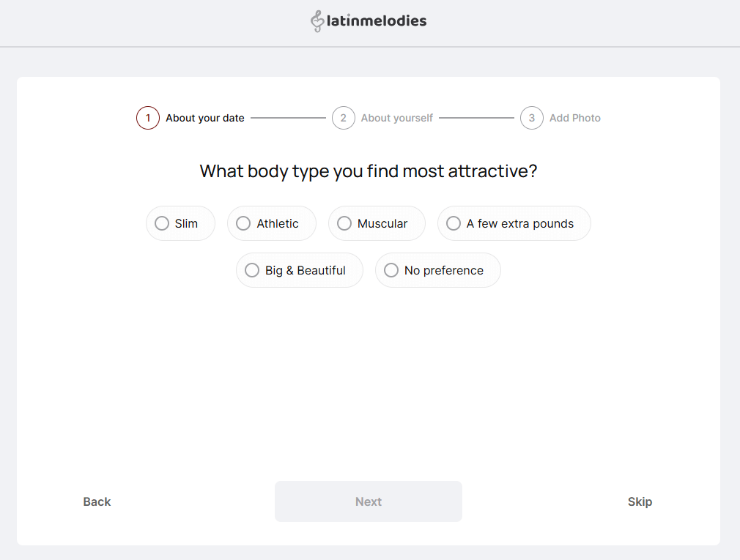Choose the Big & Beautiful option
This screenshot has height=560, width=740.
coord(299,270)
